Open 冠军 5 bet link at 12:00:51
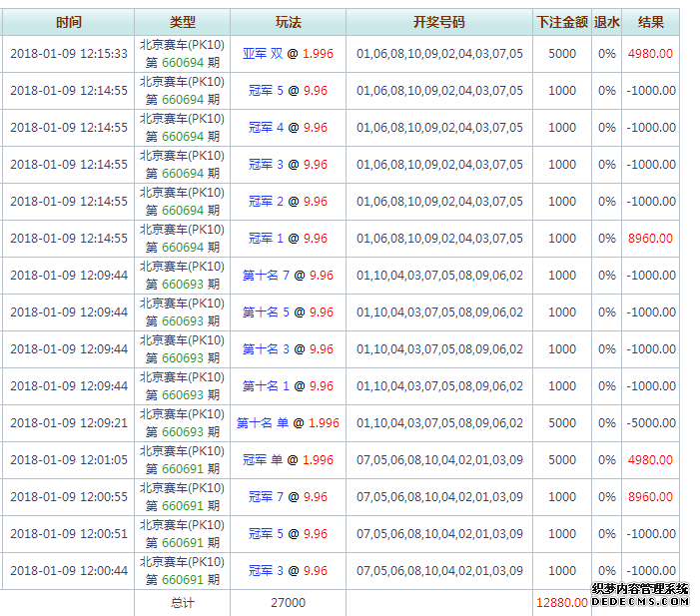 click(x=288, y=534)
